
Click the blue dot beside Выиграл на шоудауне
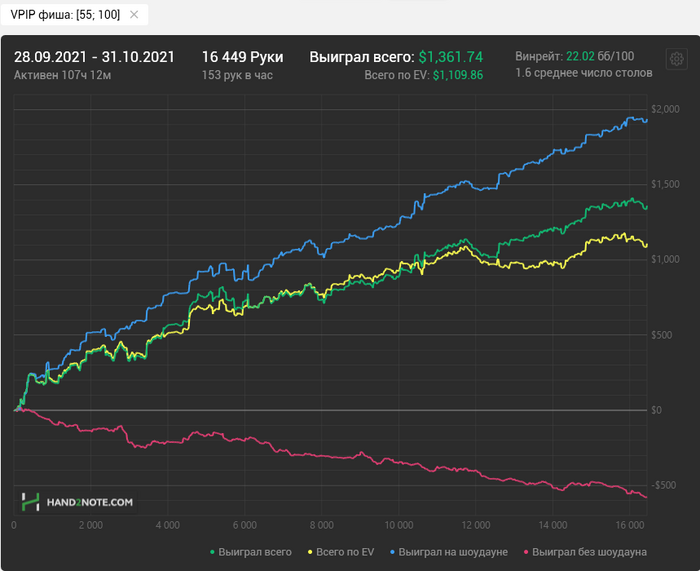tap(392, 552)
